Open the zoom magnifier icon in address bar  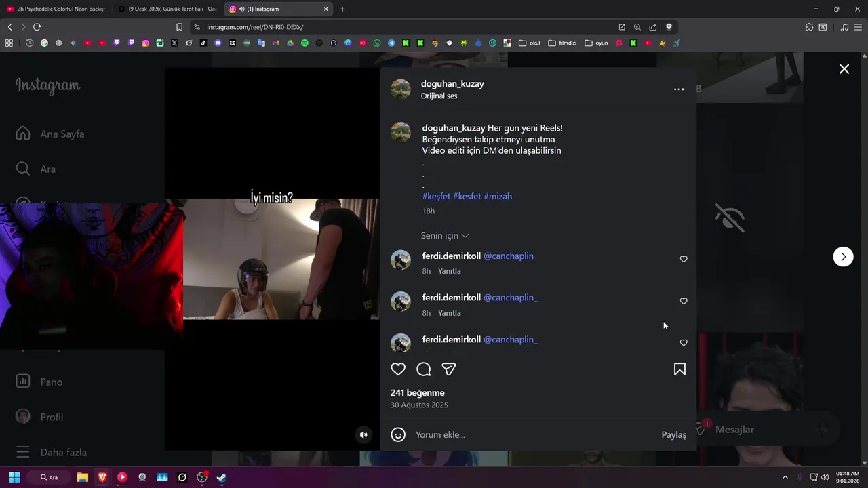(x=637, y=27)
